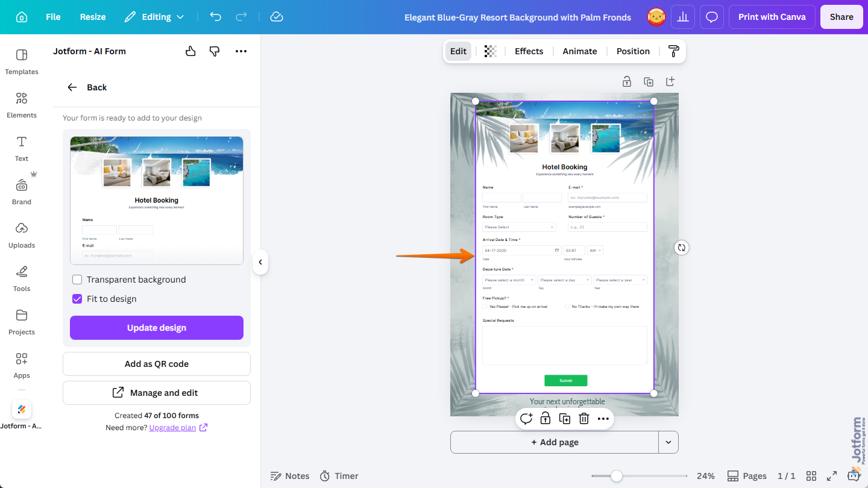The image size is (868, 488).
Task: Open the Templates panel
Action: (x=22, y=62)
